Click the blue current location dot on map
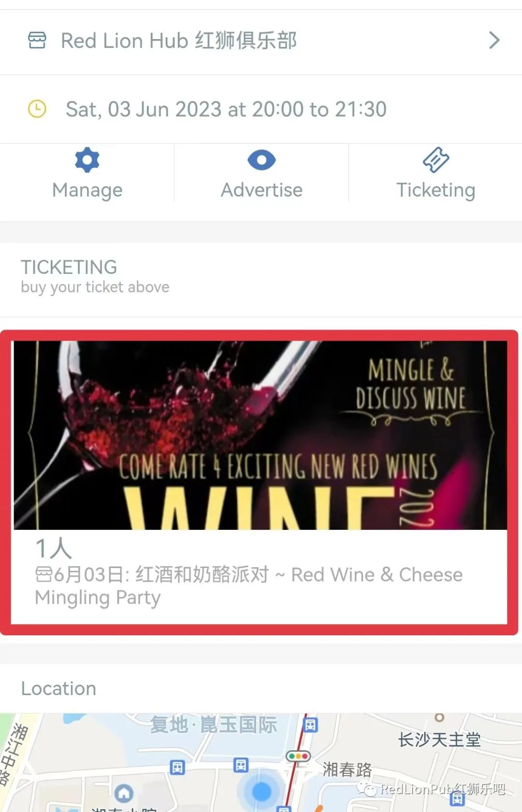The height and width of the screenshot is (812, 522). [x=261, y=791]
